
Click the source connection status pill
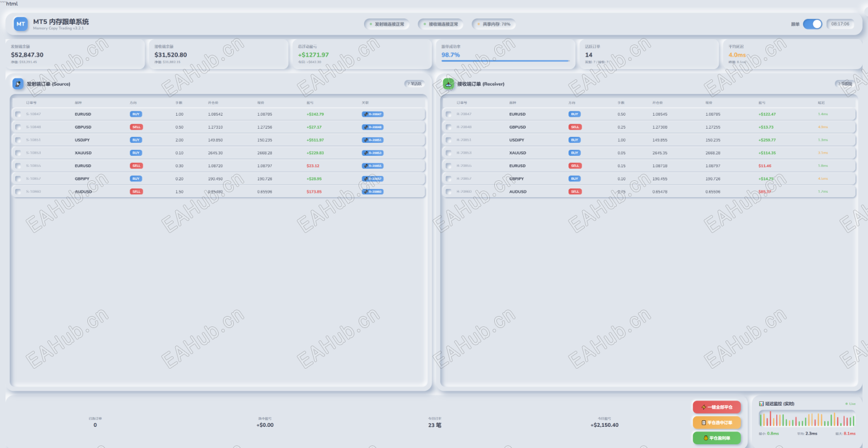[386, 24]
